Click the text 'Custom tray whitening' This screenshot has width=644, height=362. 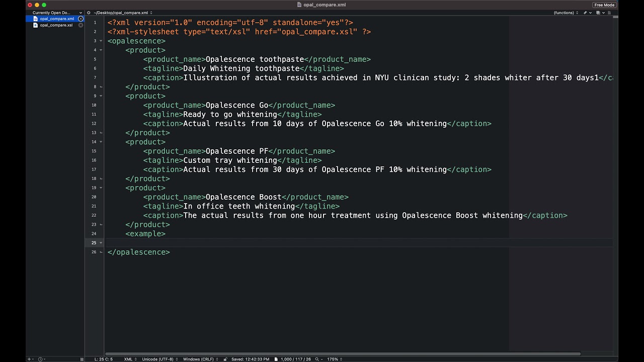tap(230, 160)
